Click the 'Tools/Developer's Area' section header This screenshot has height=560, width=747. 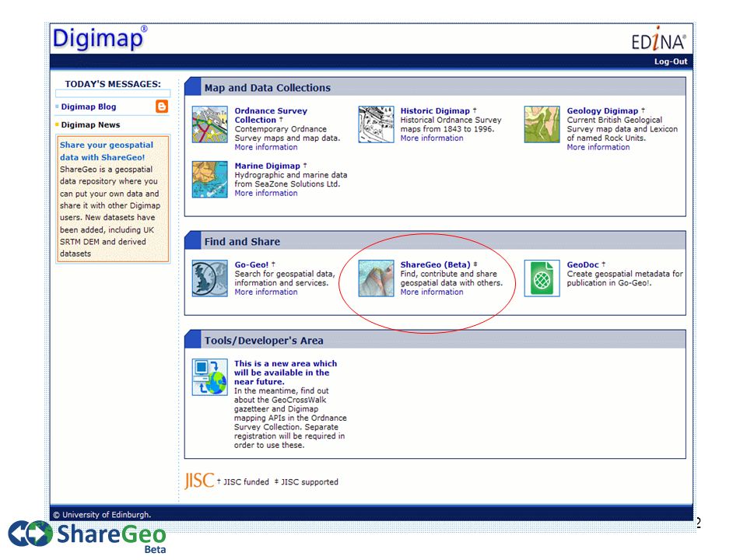click(264, 341)
